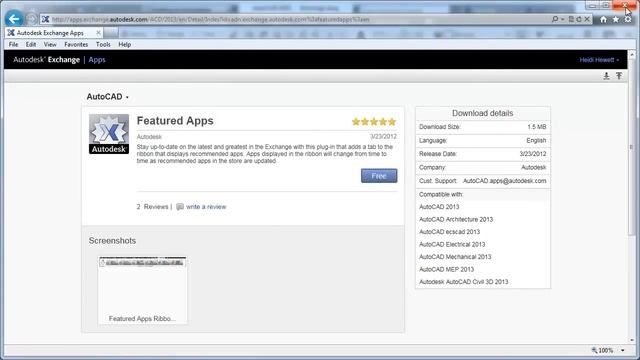Viewport: 640px width, 360px height.
Task: Click the blue Free button
Action: 379,176
